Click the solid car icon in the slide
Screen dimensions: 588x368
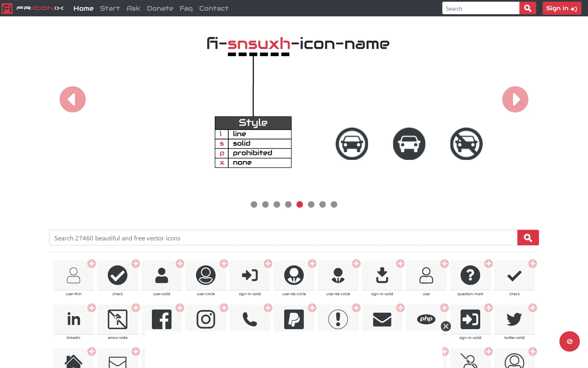pos(409,144)
